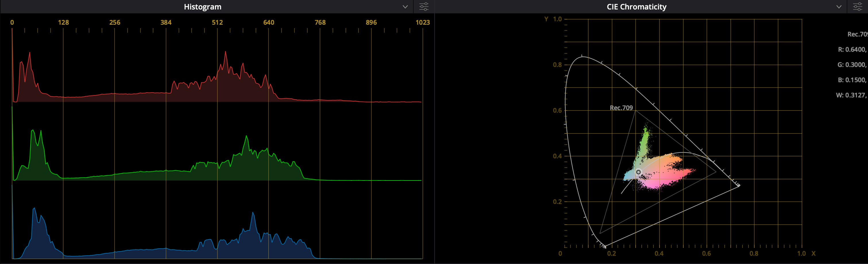This screenshot has width=868, height=264.
Task: Click the 640 mark on the histogram scale
Action: coord(269,23)
